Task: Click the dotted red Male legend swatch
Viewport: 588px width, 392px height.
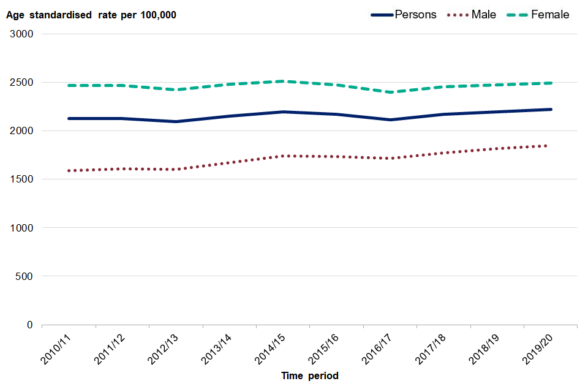Action: pos(456,15)
